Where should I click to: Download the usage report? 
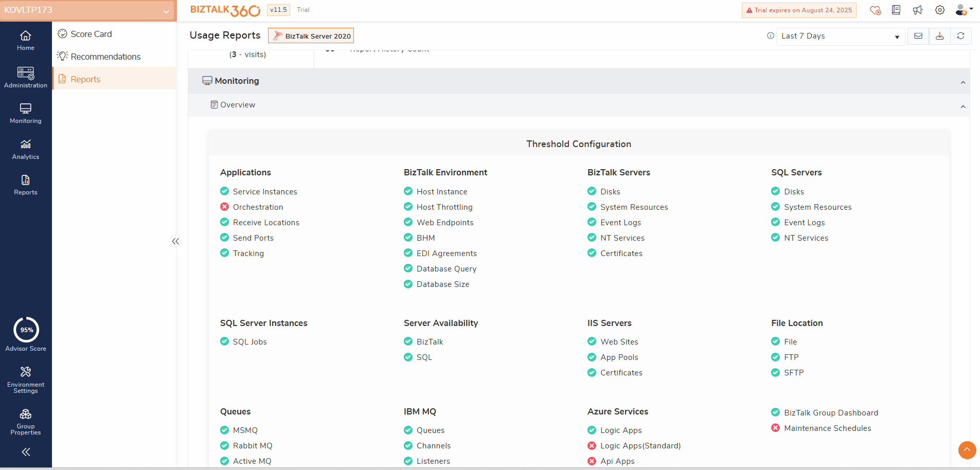940,36
